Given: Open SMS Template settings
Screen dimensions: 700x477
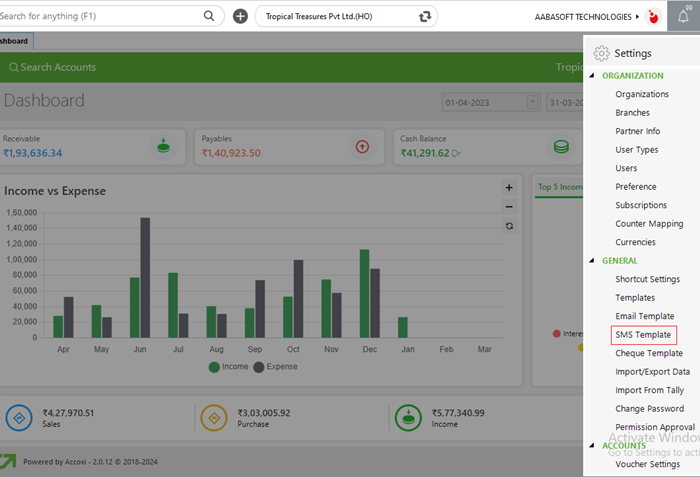Looking at the screenshot, I should pyautogui.click(x=643, y=335).
